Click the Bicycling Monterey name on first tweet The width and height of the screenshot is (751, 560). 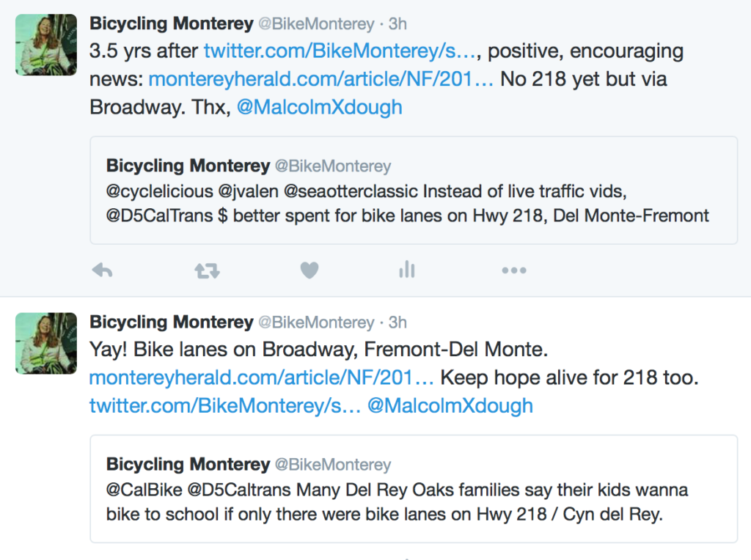[x=171, y=23]
